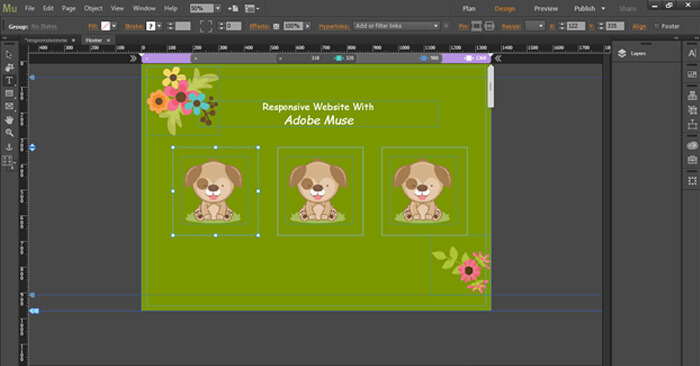The image size is (700, 366).
Task: Click the X position input field
Action: 576,26
